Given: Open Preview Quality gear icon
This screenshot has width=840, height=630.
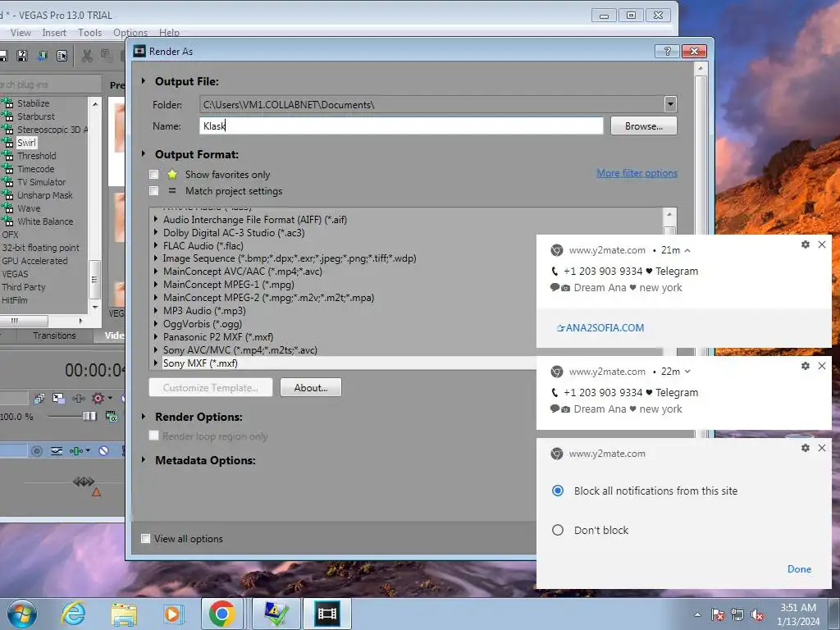Looking at the screenshot, I should tap(98, 398).
